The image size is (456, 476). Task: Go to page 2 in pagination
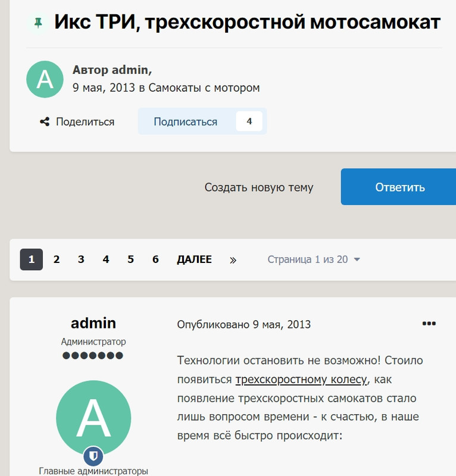pyautogui.click(x=56, y=259)
